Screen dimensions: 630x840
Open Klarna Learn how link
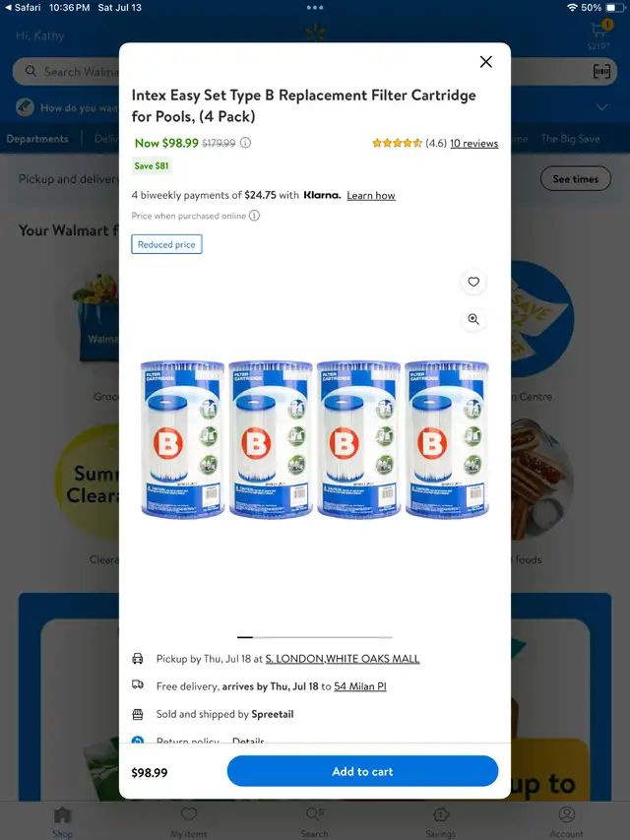coord(371,196)
